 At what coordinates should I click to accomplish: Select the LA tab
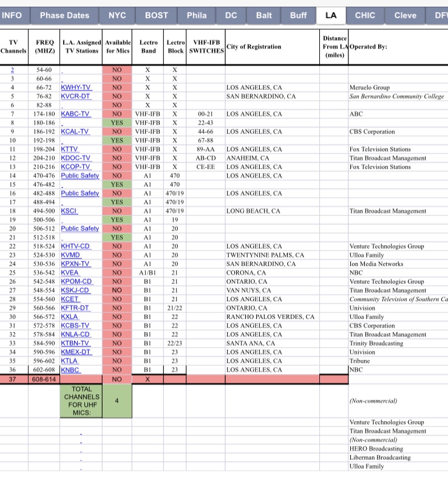coord(331,15)
